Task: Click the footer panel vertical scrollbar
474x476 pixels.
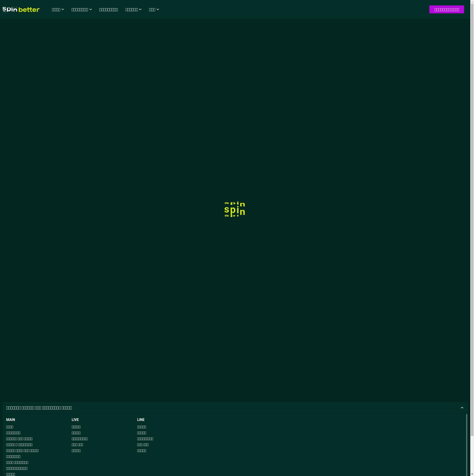Action: (467, 444)
